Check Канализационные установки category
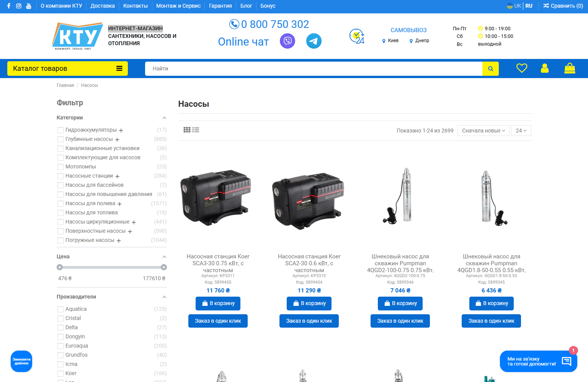 tap(60, 149)
